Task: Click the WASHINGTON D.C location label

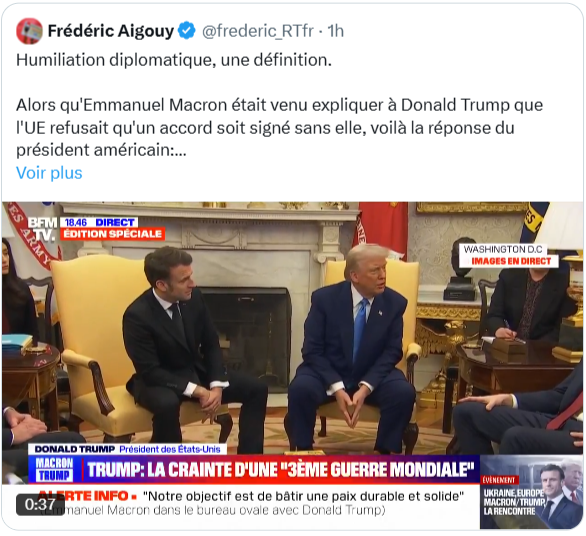Action: 503,249
